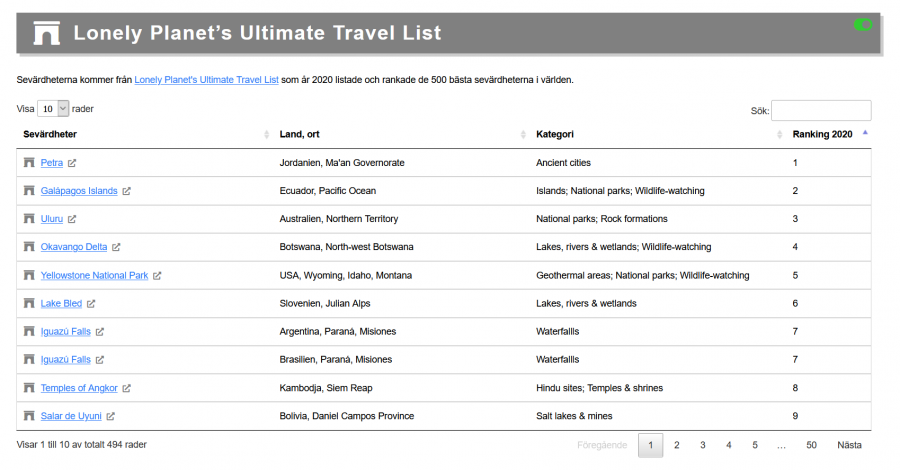This screenshot has width=900, height=470.
Task: Click the monument icon before Salar de Uyuni
Action: (29, 416)
